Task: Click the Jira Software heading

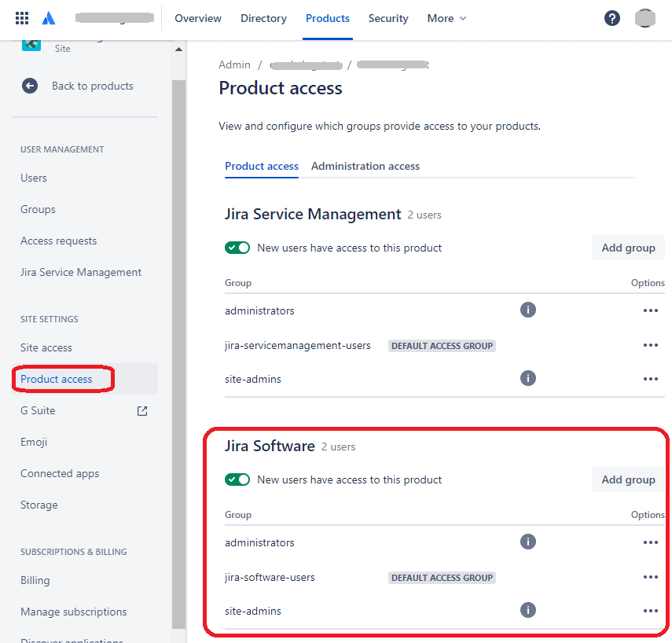Action: (270, 446)
